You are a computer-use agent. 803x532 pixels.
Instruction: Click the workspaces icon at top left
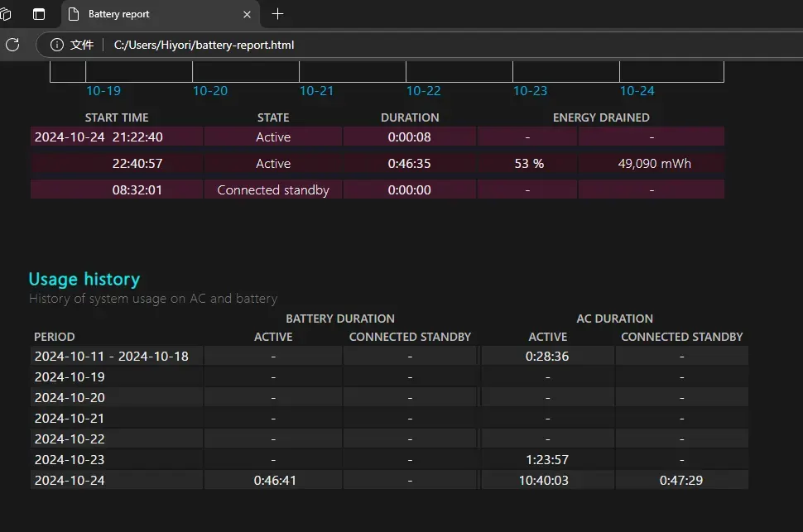[x=6, y=14]
